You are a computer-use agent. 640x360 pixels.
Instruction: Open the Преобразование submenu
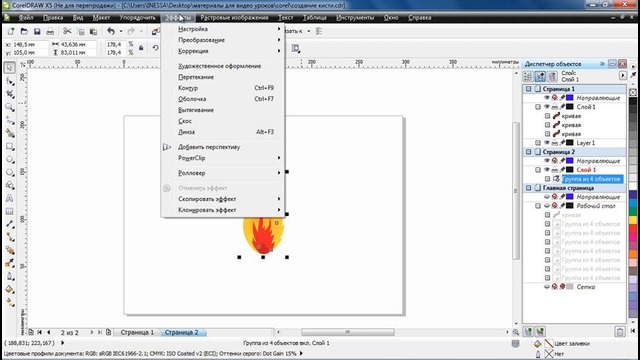point(223,40)
